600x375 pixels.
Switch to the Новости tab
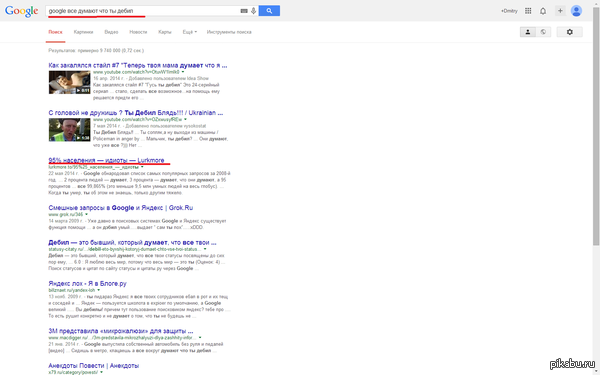[138, 32]
